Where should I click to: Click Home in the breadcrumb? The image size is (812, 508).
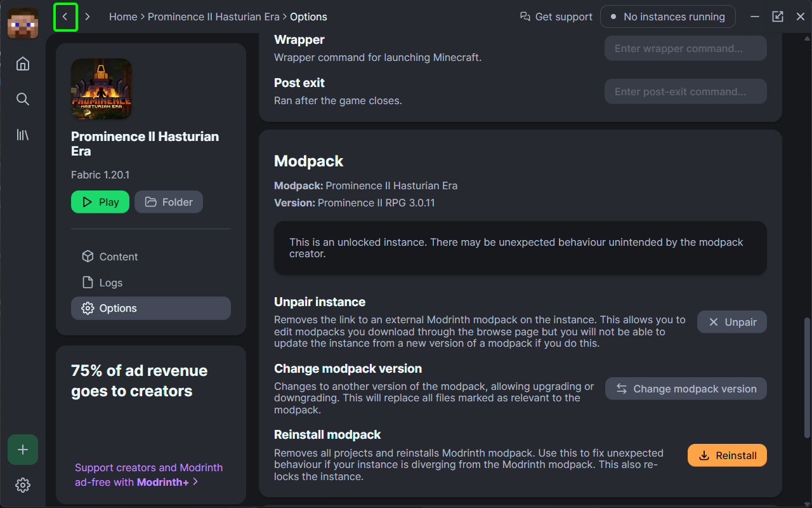click(123, 17)
